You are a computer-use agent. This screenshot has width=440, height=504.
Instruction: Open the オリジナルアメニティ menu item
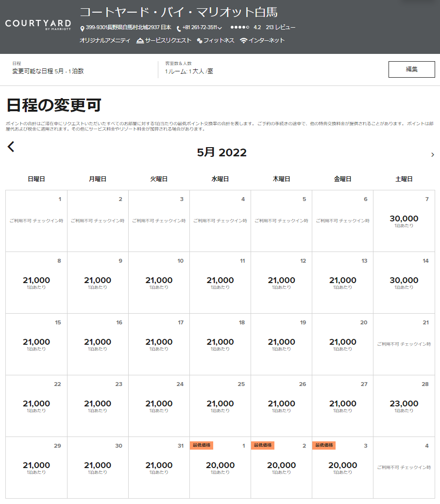pos(105,41)
